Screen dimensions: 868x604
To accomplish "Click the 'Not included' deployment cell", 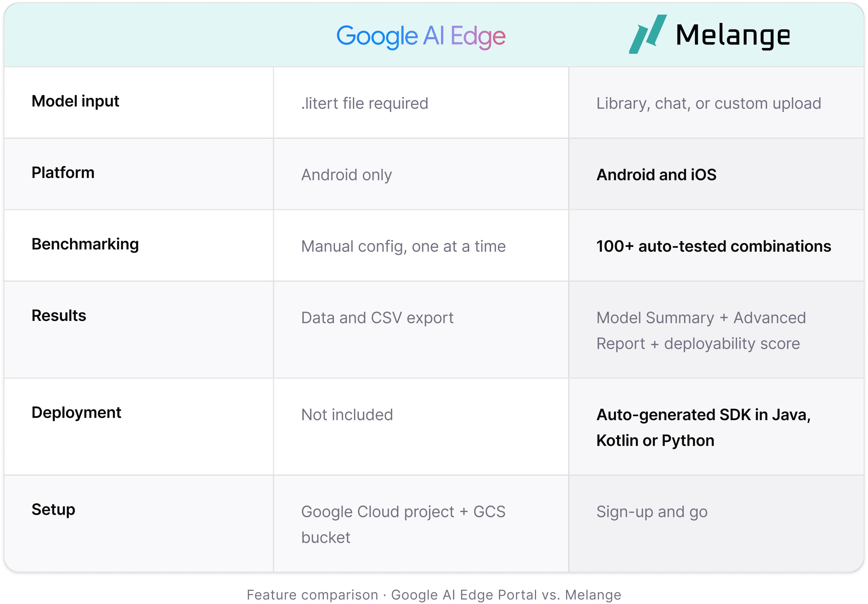I will [347, 415].
